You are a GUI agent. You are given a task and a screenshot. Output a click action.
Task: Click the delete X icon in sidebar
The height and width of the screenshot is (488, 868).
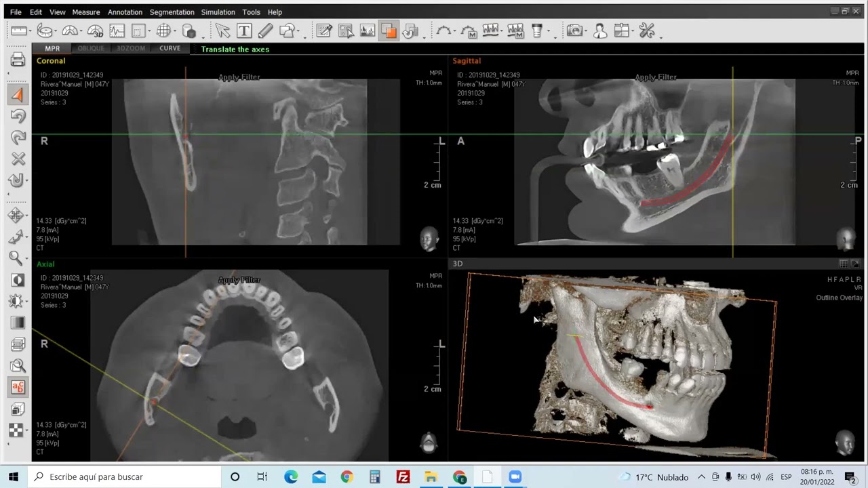pyautogui.click(x=18, y=159)
